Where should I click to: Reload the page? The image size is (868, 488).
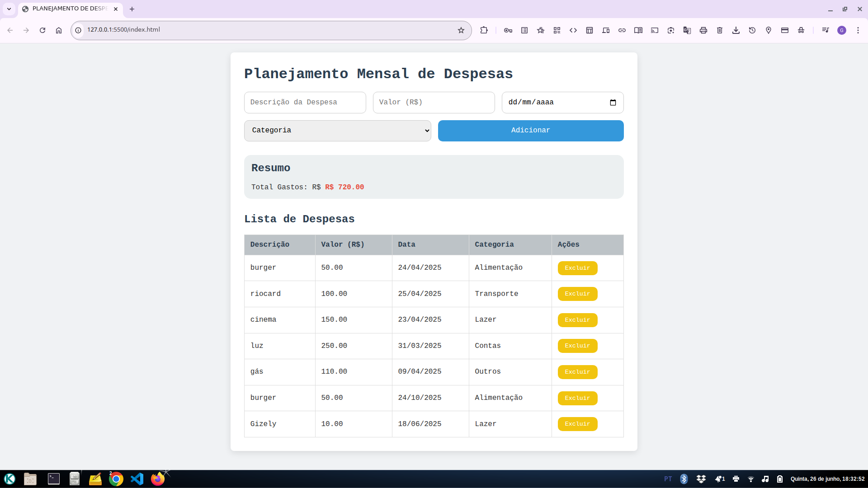42,30
